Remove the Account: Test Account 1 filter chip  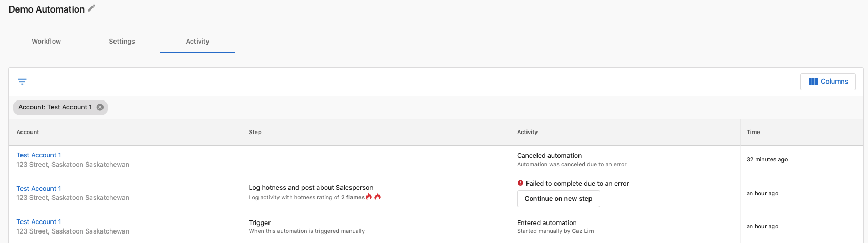[x=100, y=107]
